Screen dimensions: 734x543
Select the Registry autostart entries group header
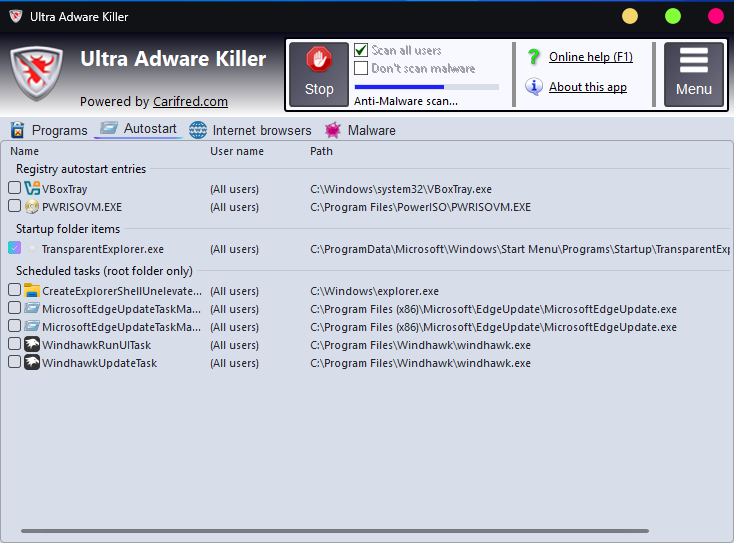tap(81, 169)
